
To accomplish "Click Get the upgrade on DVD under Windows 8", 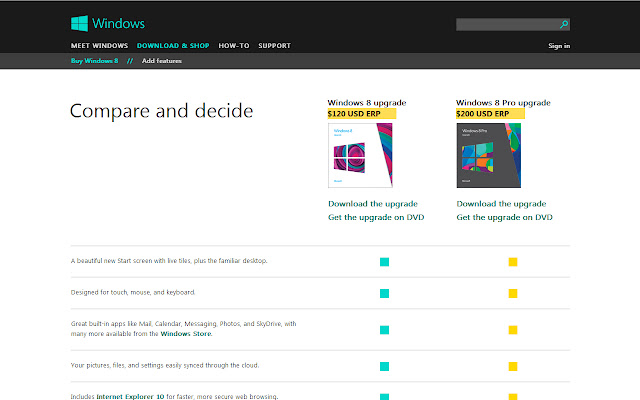I will click(376, 217).
